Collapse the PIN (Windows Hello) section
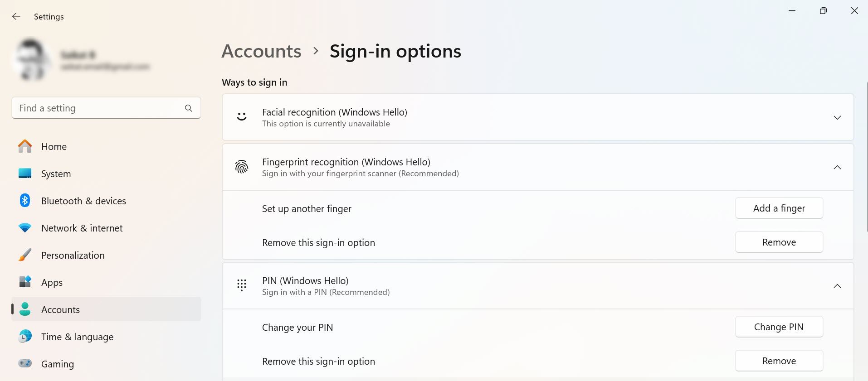This screenshot has width=868, height=381. tap(837, 286)
